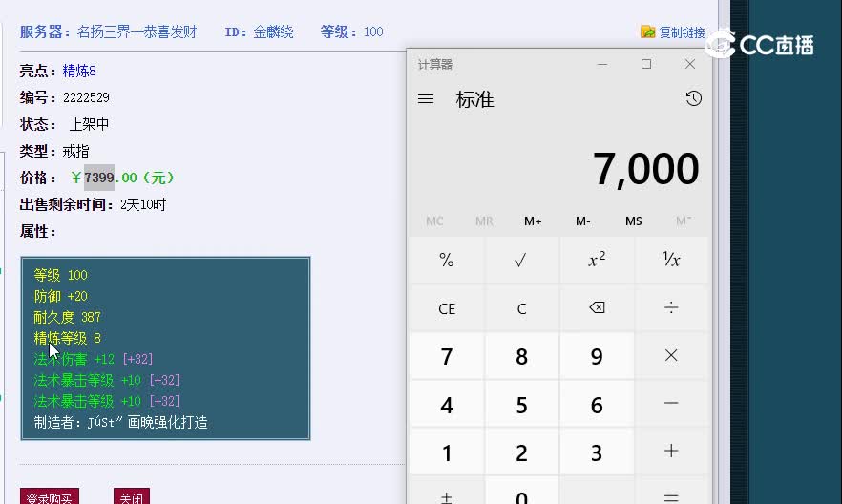Click the item number 2222529
842x504 pixels.
click(86, 97)
